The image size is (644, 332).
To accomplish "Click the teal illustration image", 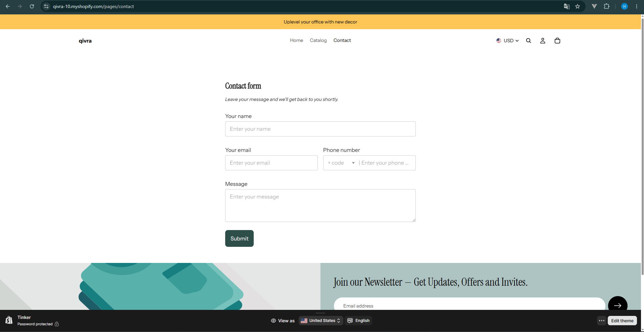I will 160,286.
